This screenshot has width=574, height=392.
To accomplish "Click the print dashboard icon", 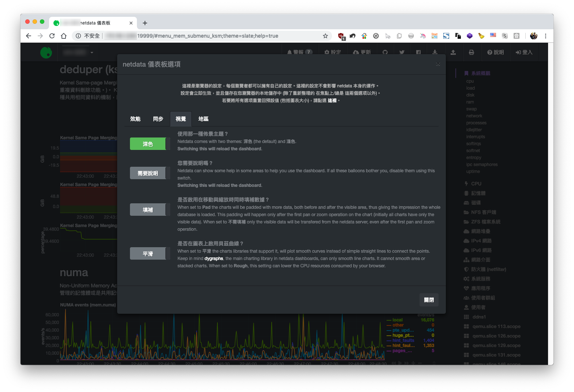I will point(471,52).
